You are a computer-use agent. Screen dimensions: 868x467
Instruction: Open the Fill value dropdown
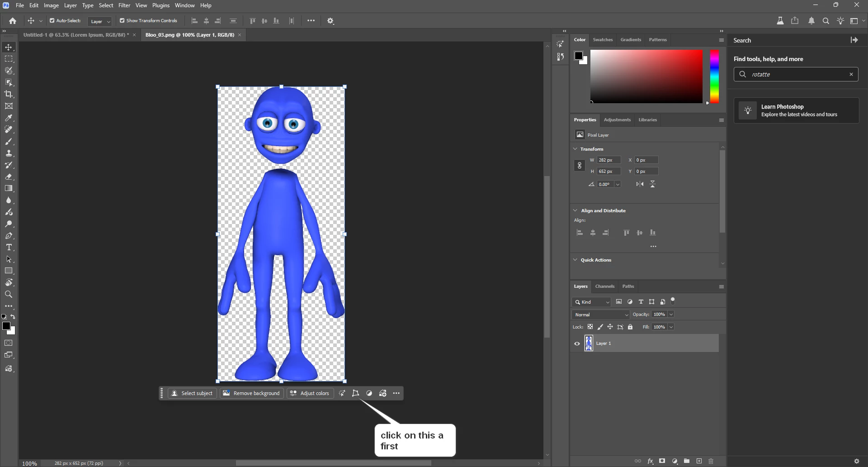(671, 327)
